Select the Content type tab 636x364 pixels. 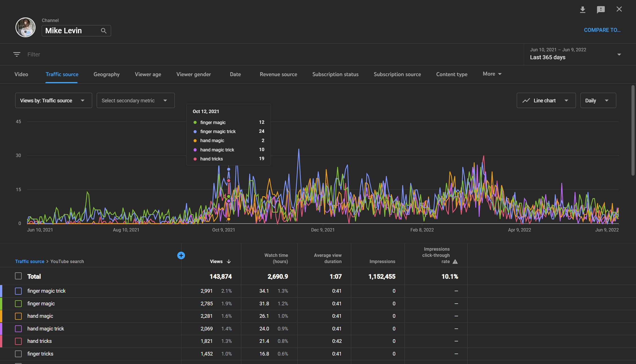click(452, 74)
